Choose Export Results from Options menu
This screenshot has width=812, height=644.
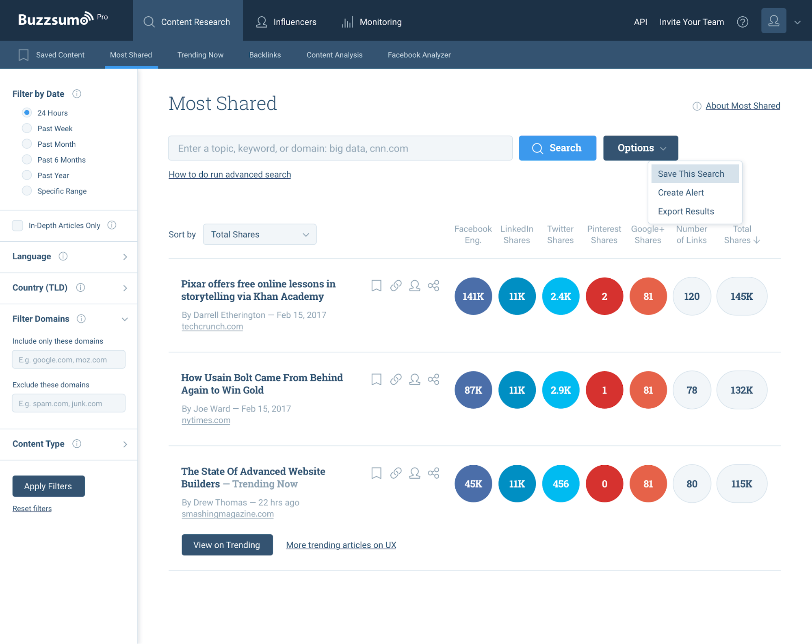(x=686, y=211)
